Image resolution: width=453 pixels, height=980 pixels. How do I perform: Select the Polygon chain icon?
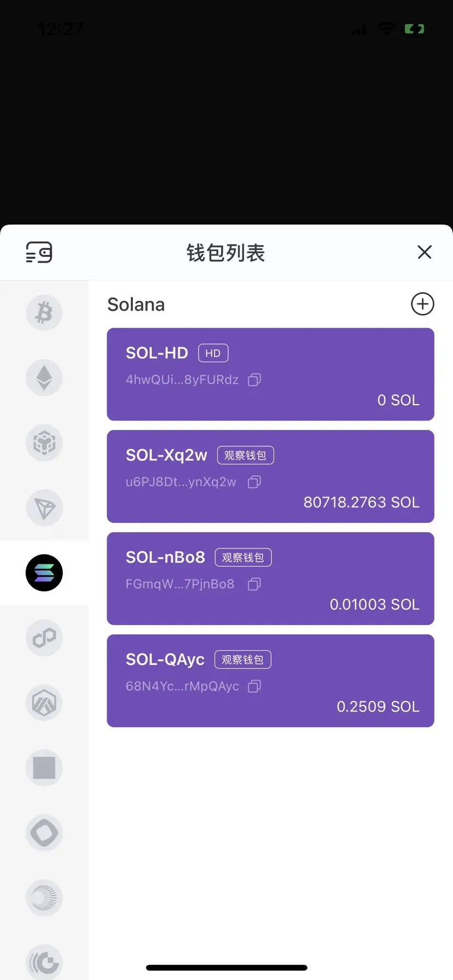click(x=44, y=638)
